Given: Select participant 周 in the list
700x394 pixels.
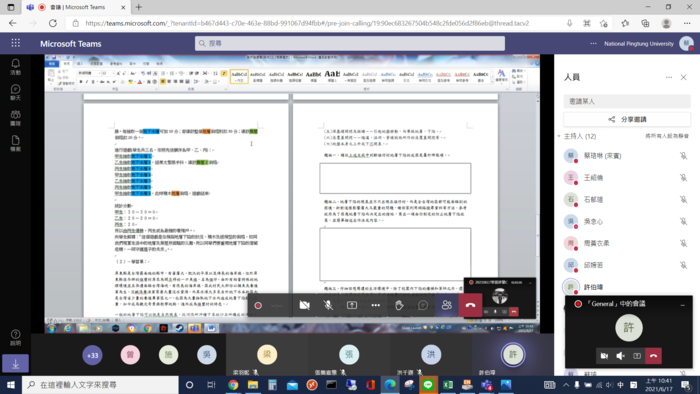Looking at the screenshot, I should coord(627,243).
